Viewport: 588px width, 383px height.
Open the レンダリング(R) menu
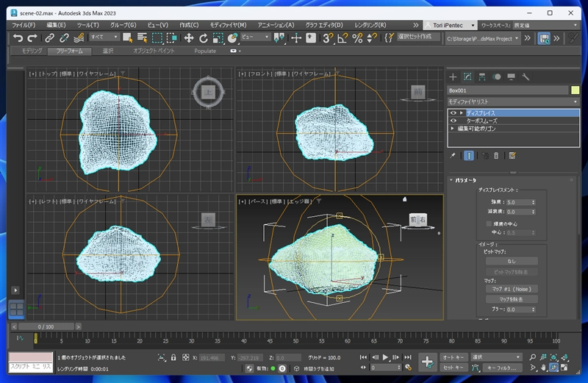(370, 25)
